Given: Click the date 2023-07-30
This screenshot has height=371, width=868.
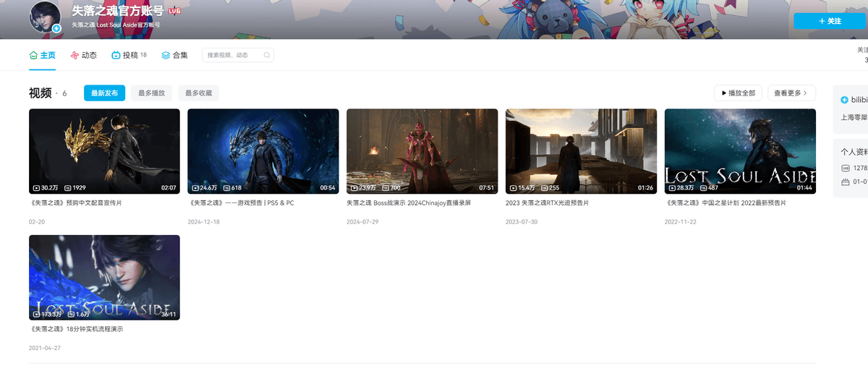Looking at the screenshot, I should tap(522, 222).
